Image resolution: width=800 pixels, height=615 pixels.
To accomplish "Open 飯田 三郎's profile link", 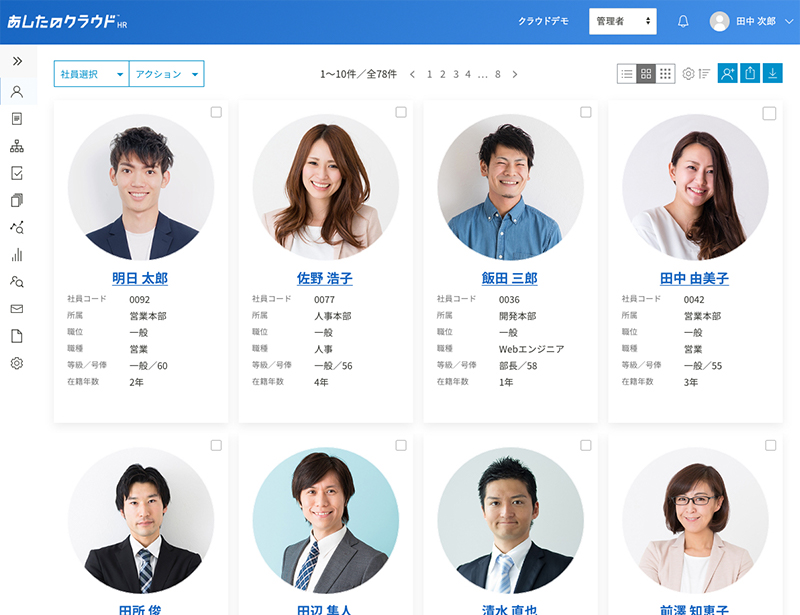I will 509,279.
